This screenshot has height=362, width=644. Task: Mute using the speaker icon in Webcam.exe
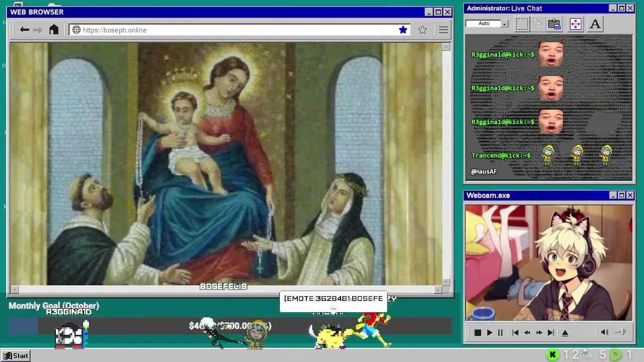pos(605,332)
